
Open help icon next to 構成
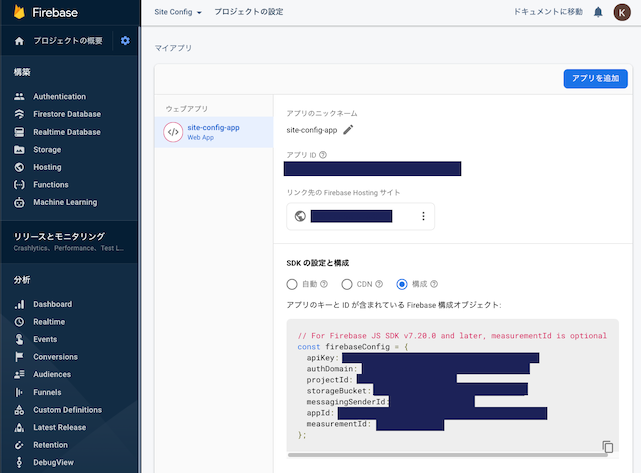(x=434, y=284)
